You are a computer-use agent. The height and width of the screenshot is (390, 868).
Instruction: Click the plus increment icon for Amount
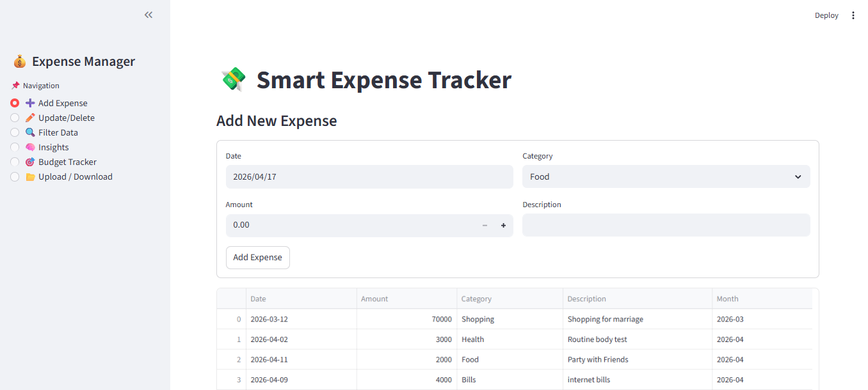tap(503, 225)
